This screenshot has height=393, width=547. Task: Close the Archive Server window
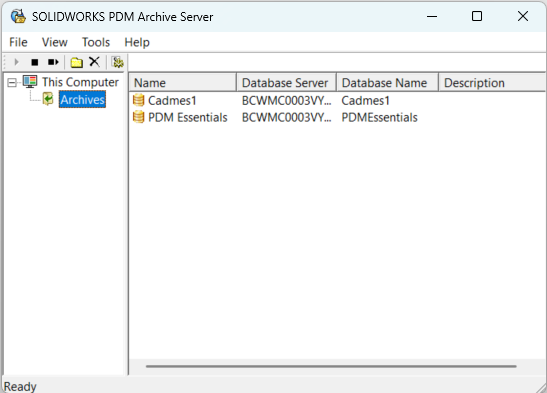[523, 16]
